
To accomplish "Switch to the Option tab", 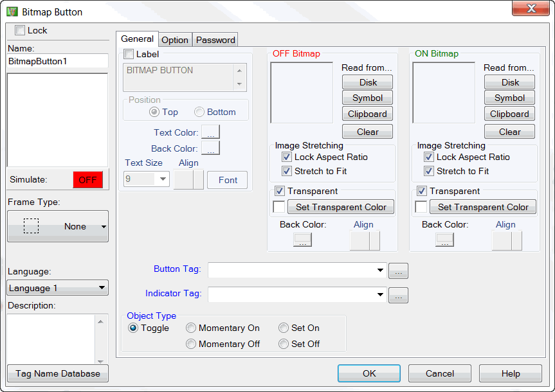I will tap(175, 40).
